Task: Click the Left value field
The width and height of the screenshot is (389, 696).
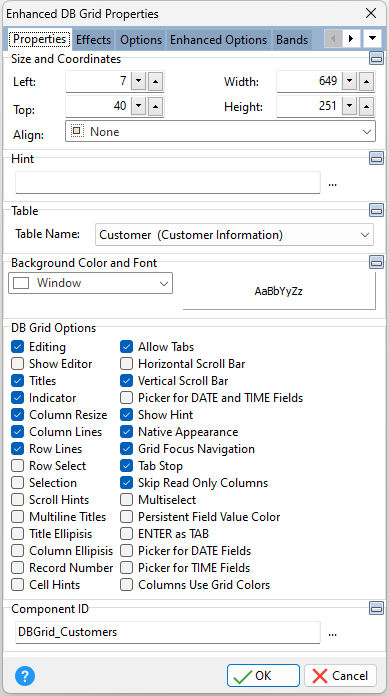Action: click(x=98, y=82)
